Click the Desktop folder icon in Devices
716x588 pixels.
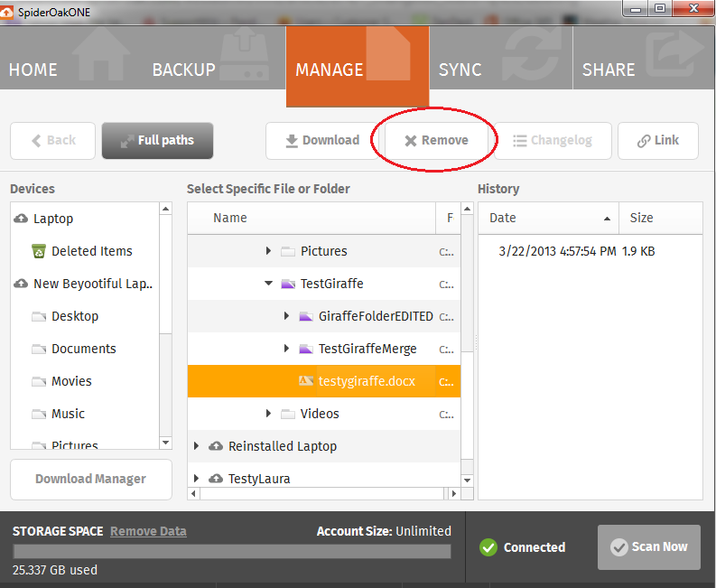[39, 317]
